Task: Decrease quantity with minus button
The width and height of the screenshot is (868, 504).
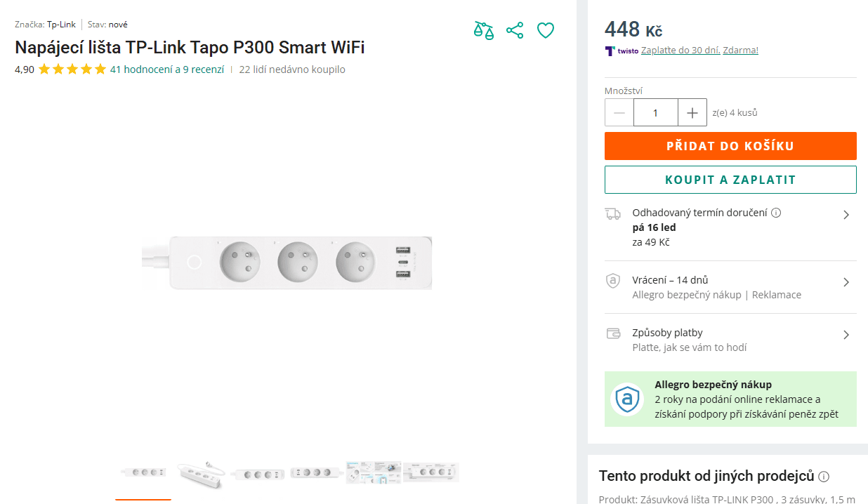Action: click(619, 112)
